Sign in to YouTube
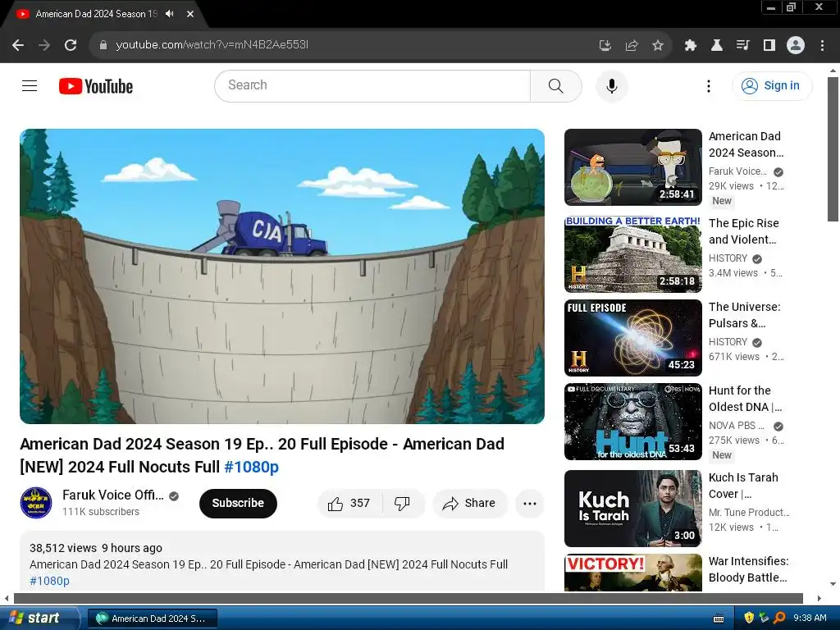Viewport: 840px width, 630px height. click(x=772, y=85)
